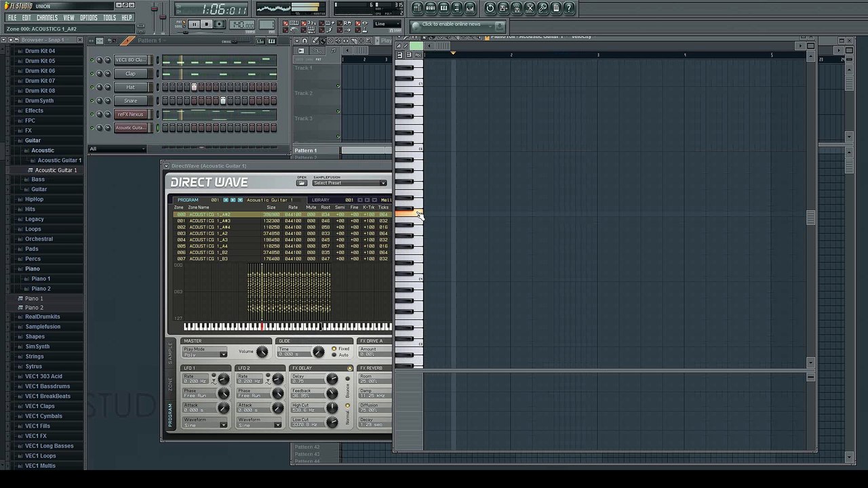The image size is (868, 488).
Task: Toggle the FX Delay enable LED
Action: (x=350, y=368)
